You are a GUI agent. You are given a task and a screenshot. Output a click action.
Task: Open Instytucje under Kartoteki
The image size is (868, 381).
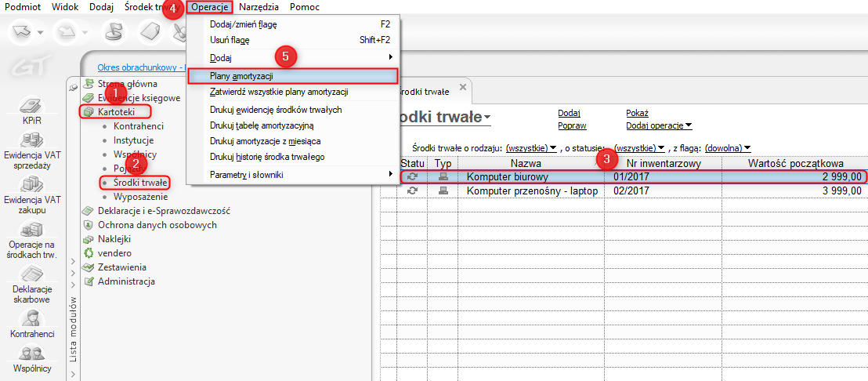(x=133, y=140)
